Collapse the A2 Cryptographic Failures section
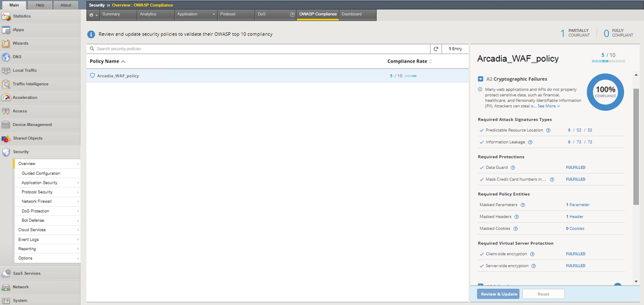The height and width of the screenshot is (305, 644). tap(480, 79)
